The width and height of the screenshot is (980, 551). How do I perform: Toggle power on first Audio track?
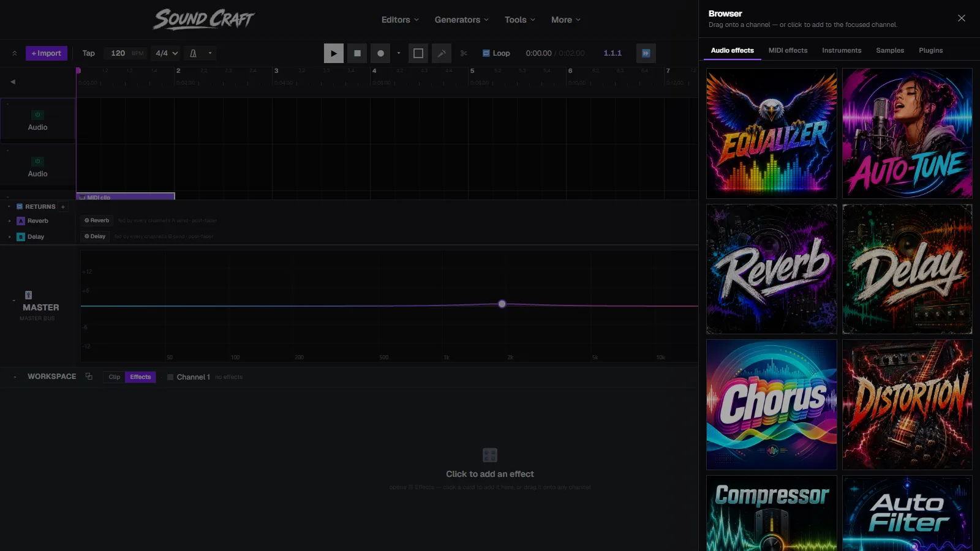(37, 114)
